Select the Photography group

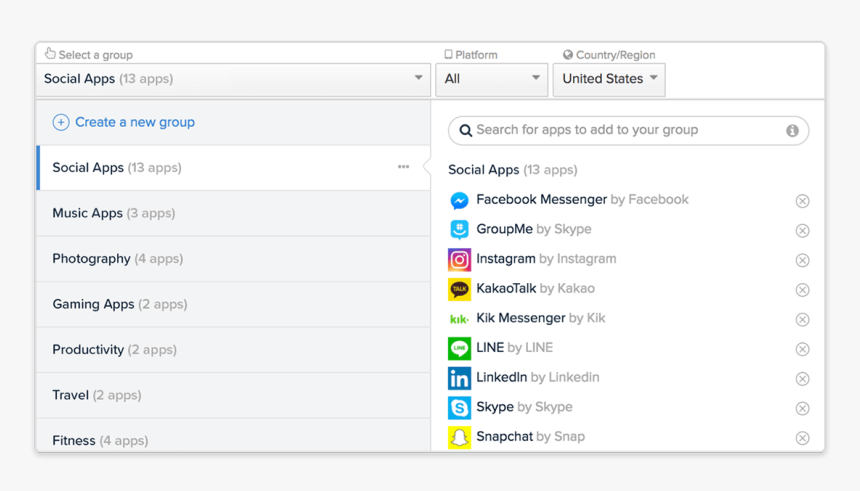pos(117,258)
